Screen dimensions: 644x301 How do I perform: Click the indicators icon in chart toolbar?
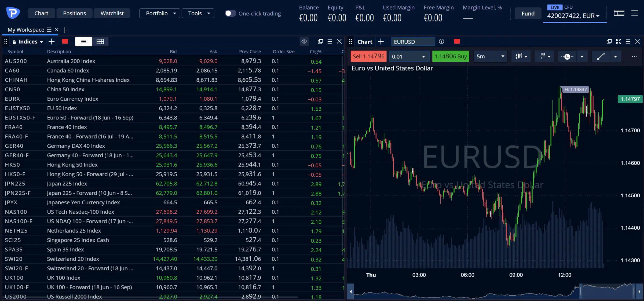[544, 56]
